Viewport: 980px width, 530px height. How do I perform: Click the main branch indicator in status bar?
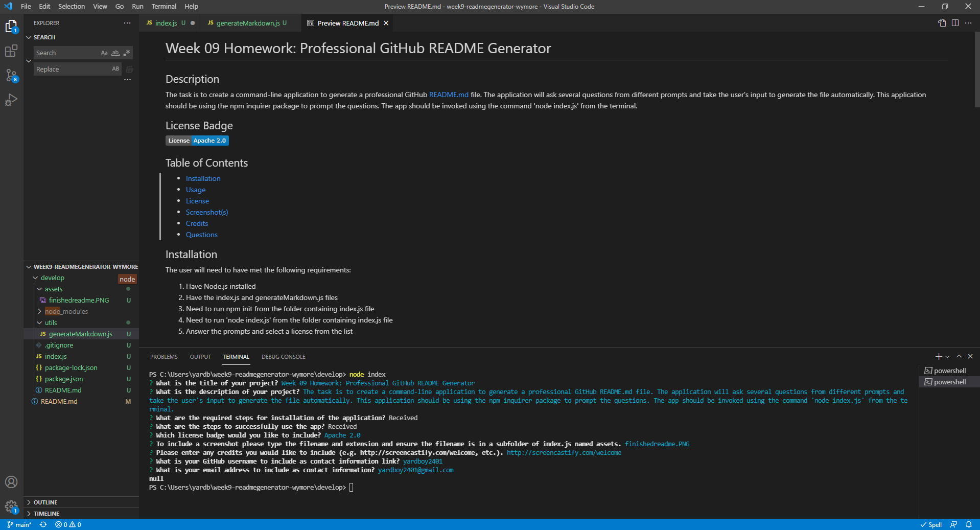click(x=19, y=524)
